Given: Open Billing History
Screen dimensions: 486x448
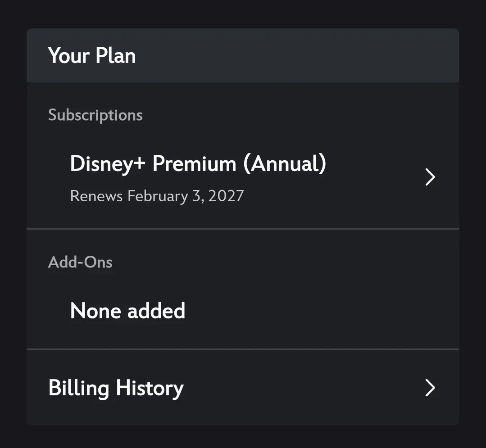Looking at the screenshot, I should (243, 388).
